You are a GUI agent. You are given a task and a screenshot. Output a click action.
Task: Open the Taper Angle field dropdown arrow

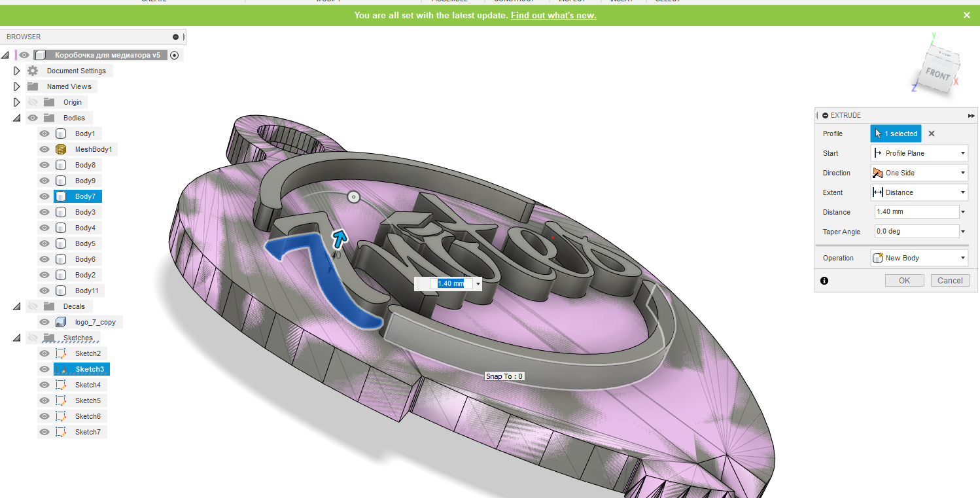point(963,232)
